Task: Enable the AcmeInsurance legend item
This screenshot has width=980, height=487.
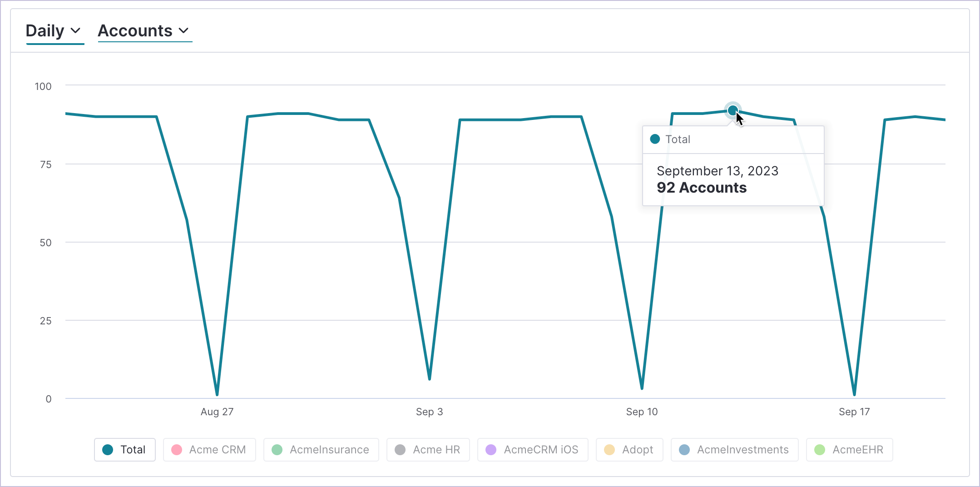Action: pyautogui.click(x=321, y=450)
